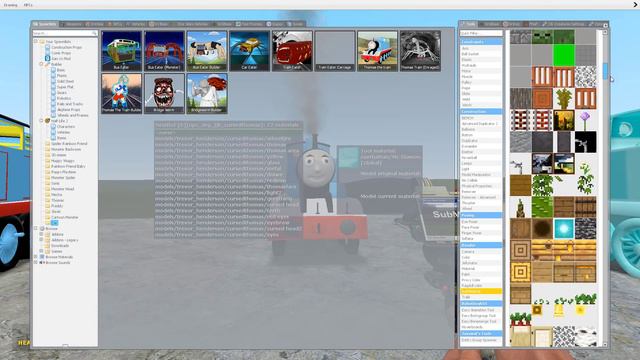Viewport: 640px width, 360px height.
Task: Pick the bright green material swatch
Action: click(x=564, y=55)
